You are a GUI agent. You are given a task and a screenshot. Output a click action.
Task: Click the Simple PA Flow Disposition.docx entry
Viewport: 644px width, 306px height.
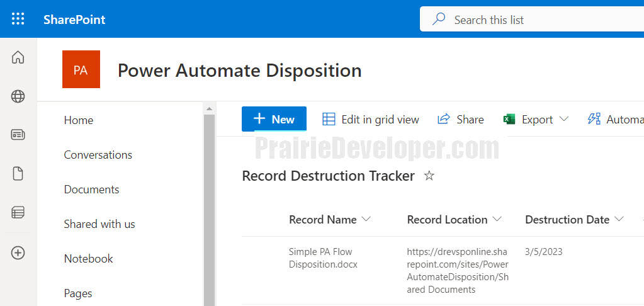323,258
